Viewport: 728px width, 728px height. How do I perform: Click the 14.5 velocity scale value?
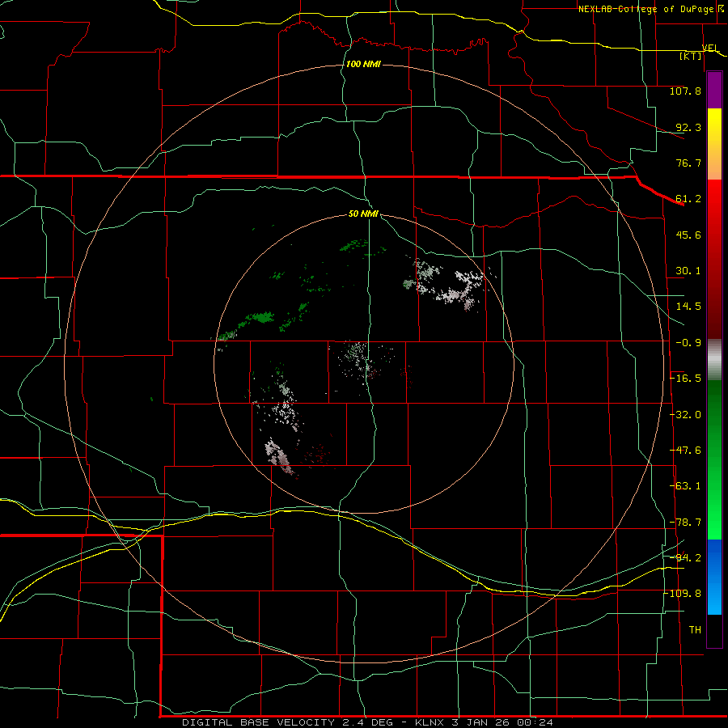pos(688,307)
